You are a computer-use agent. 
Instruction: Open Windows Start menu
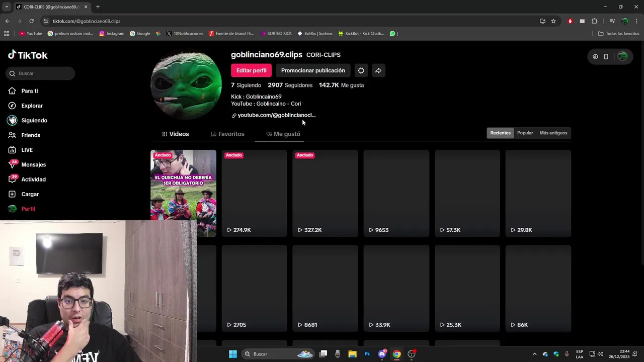point(233,354)
